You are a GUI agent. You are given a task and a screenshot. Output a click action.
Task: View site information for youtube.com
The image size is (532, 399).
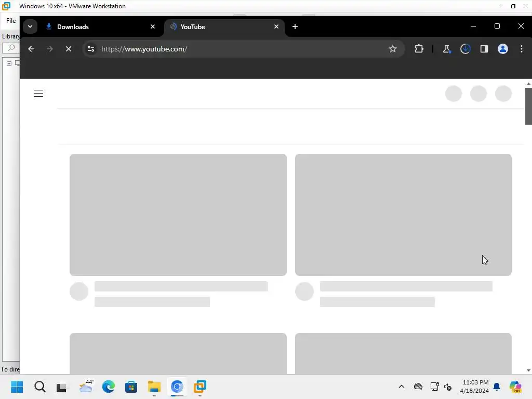click(x=91, y=49)
